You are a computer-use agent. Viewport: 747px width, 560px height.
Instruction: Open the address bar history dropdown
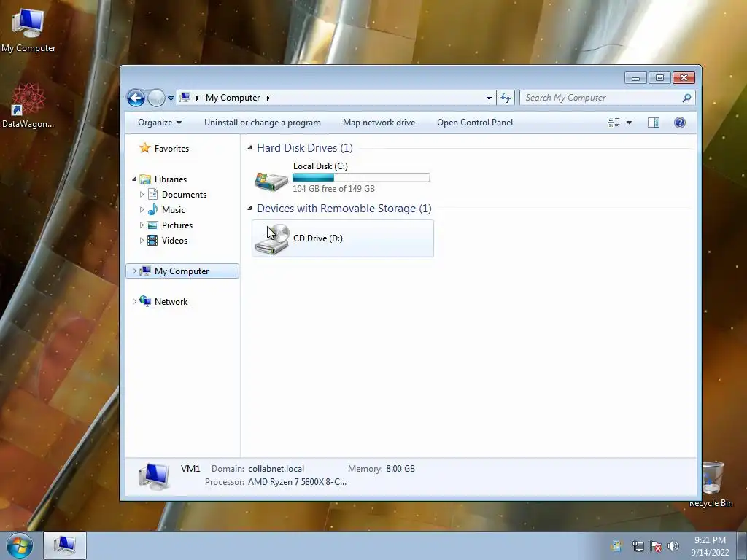click(489, 98)
